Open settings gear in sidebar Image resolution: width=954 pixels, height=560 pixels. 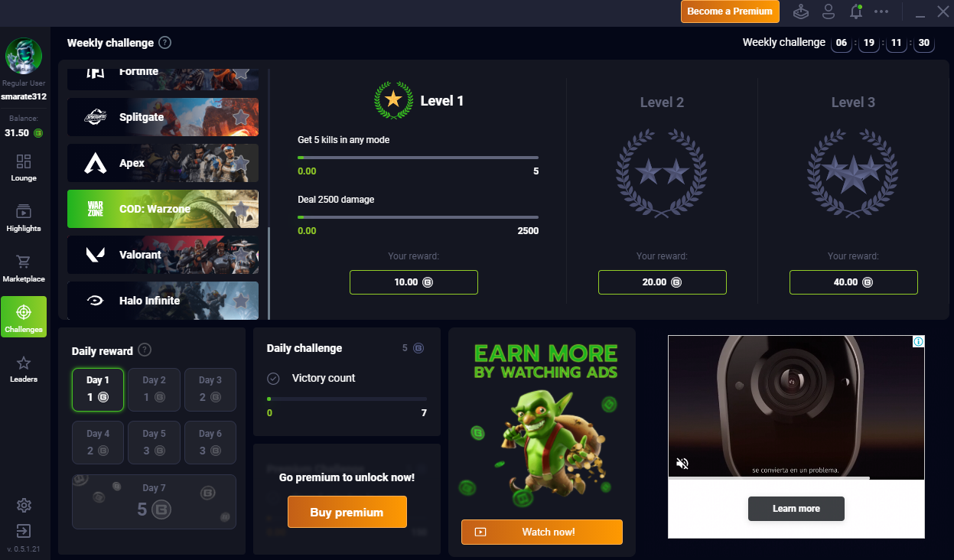click(24, 505)
